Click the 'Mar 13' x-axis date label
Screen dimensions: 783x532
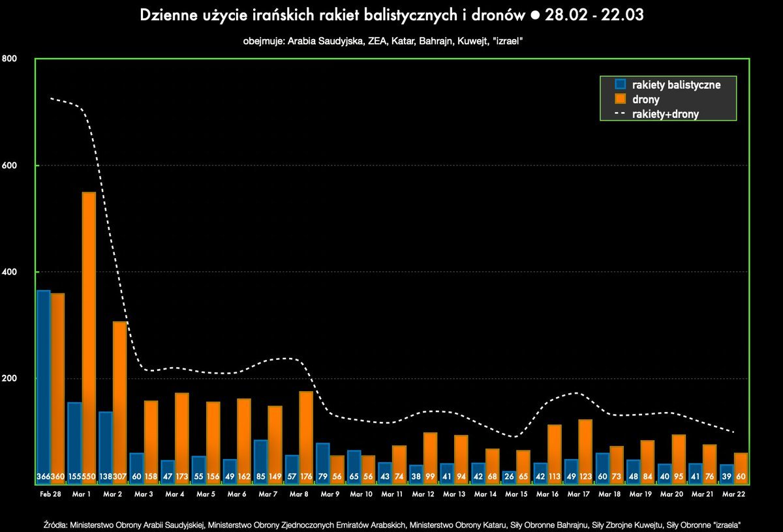455,495
